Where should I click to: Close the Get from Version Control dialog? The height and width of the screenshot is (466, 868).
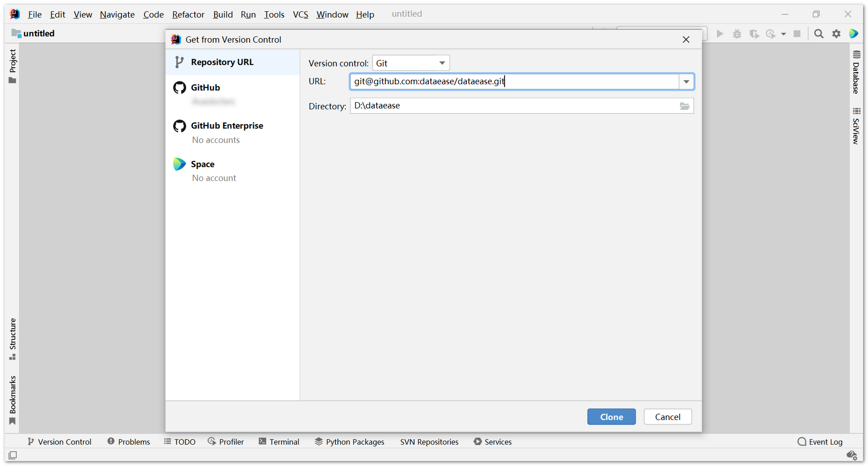point(686,40)
